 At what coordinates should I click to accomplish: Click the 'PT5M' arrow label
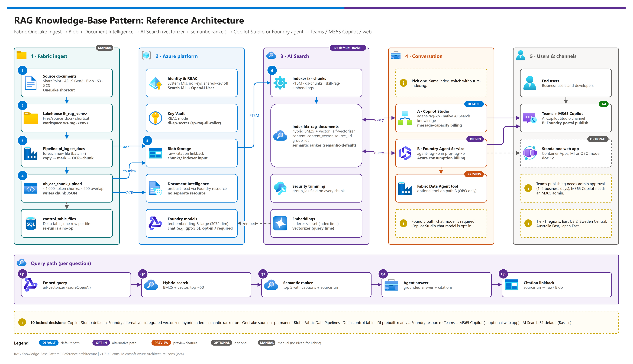point(254,115)
